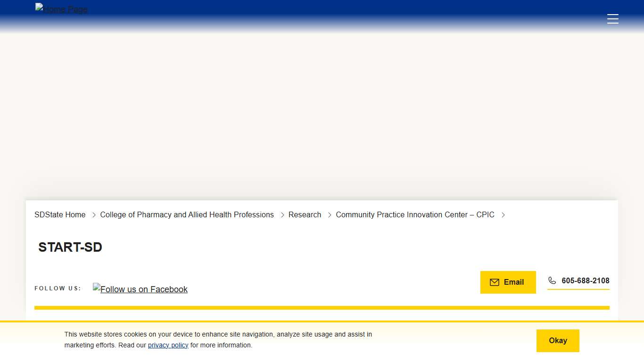Click the phone handset icon

552,280
